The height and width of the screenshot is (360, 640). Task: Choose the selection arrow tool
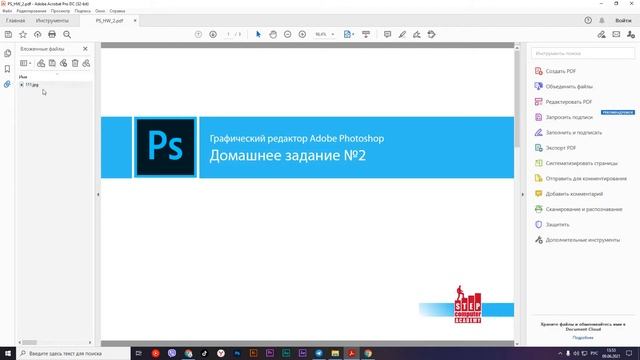coord(258,34)
